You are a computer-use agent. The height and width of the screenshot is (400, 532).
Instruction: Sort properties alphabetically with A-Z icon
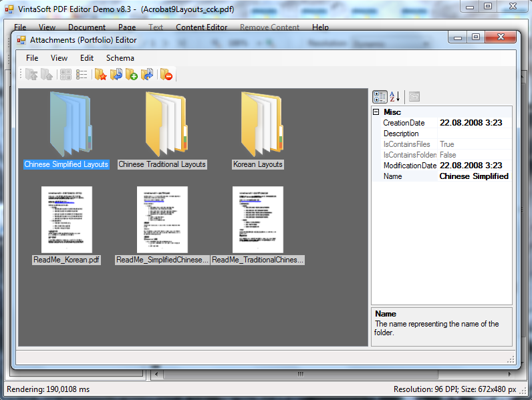click(395, 97)
